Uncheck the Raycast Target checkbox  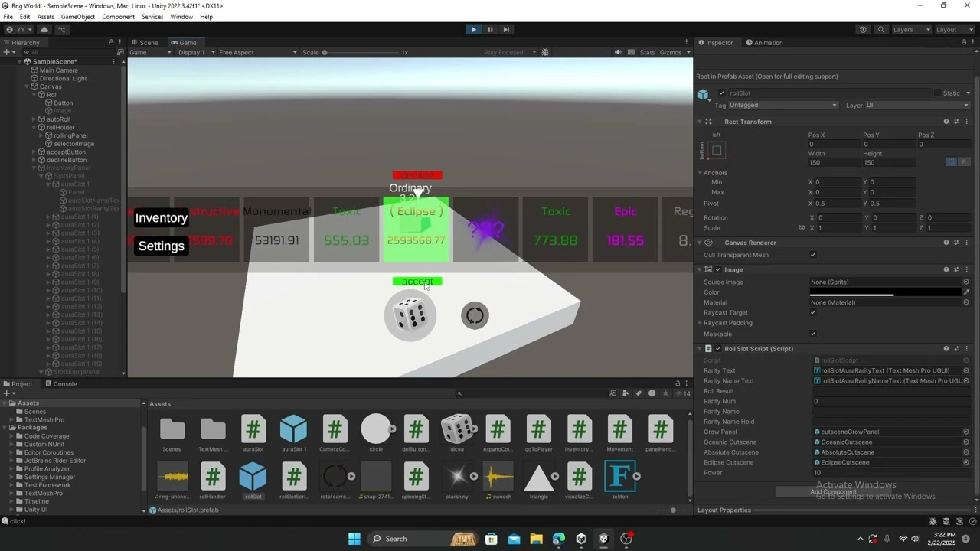pos(813,312)
